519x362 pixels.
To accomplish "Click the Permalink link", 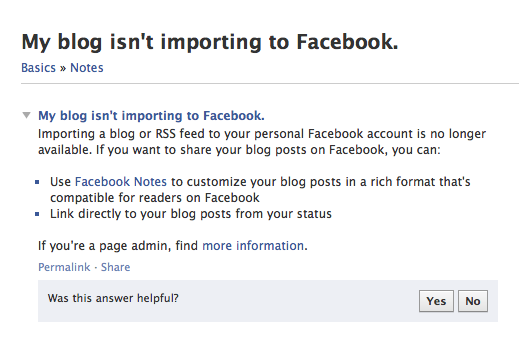I will coord(64,267).
